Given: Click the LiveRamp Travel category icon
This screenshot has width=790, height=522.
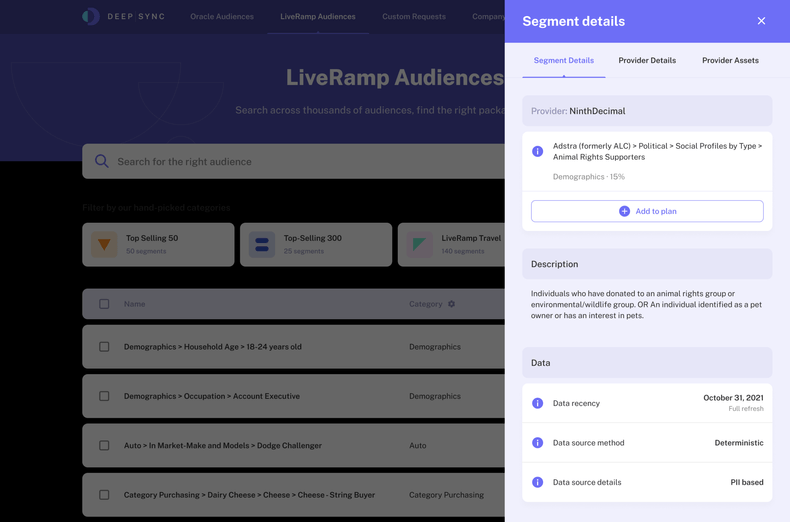Looking at the screenshot, I should [420, 244].
